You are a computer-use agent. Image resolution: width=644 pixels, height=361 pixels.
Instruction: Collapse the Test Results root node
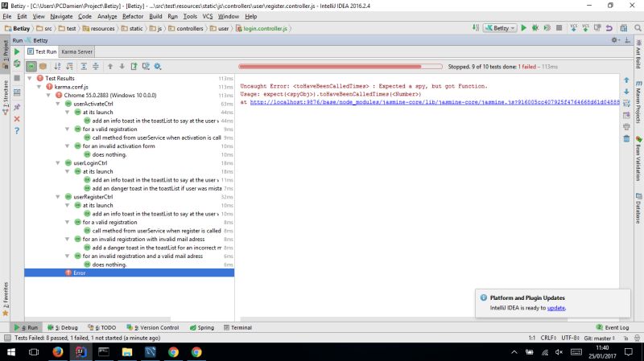coord(30,78)
